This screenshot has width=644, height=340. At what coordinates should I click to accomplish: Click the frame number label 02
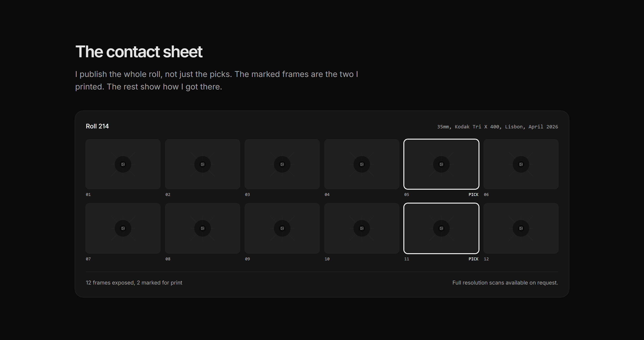pyautogui.click(x=168, y=195)
